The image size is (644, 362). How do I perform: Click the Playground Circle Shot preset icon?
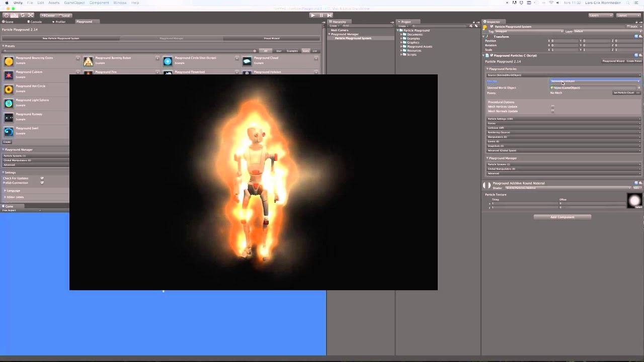pyautogui.click(x=168, y=61)
